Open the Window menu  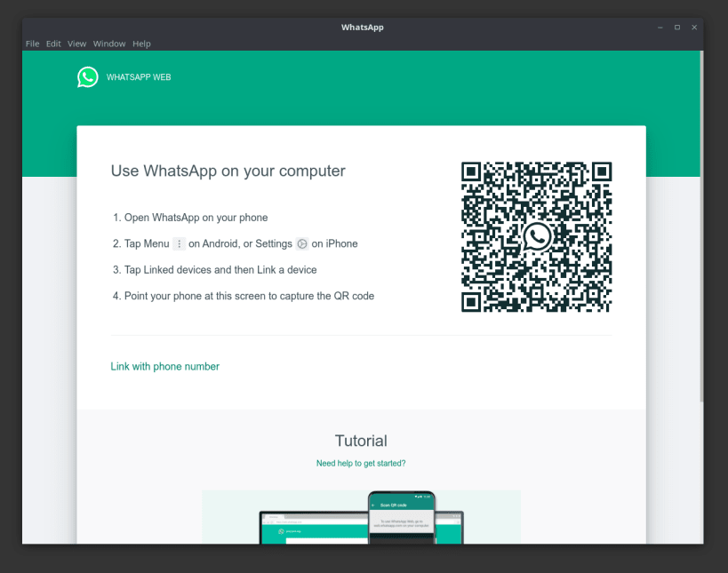tap(109, 44)
